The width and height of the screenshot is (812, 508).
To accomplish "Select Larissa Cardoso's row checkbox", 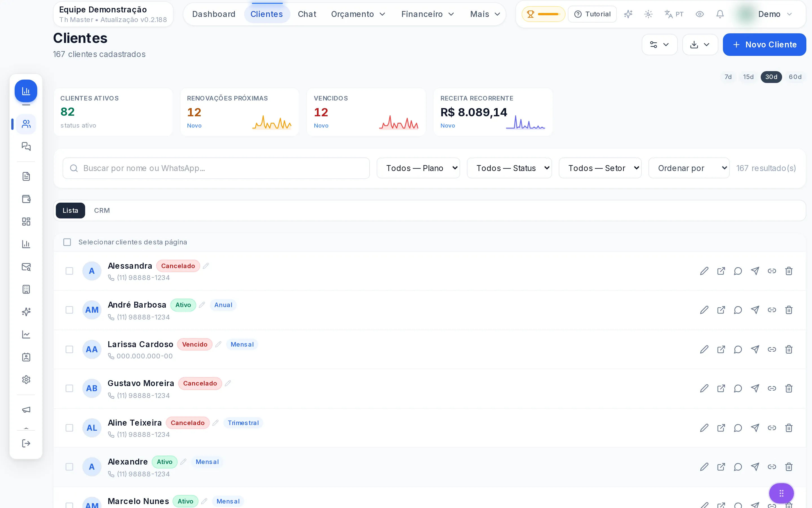I will pos(69,349).
